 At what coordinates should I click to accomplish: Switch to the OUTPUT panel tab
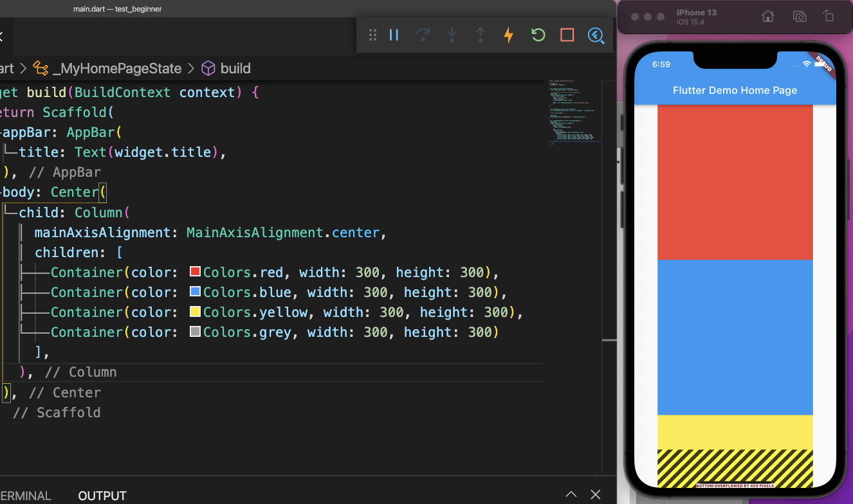point(102,496)
